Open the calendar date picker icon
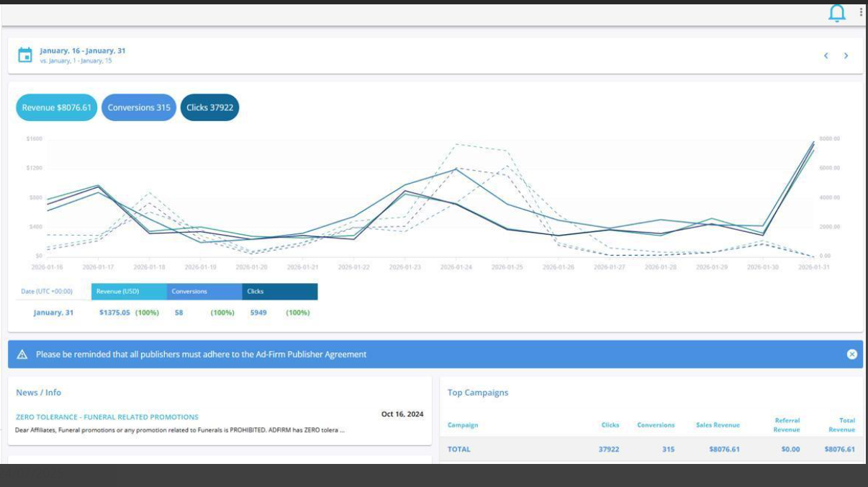 pyautogui.click(x=25, y=55)
